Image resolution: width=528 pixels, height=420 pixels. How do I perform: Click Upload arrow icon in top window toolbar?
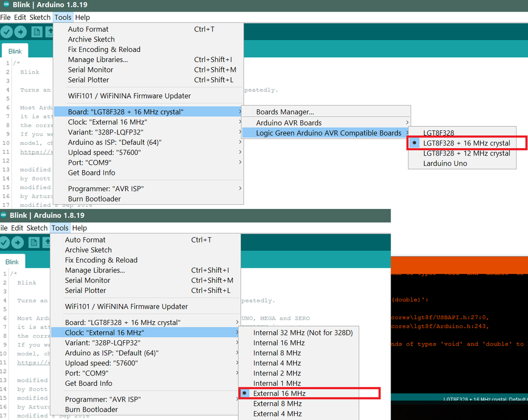20,32
